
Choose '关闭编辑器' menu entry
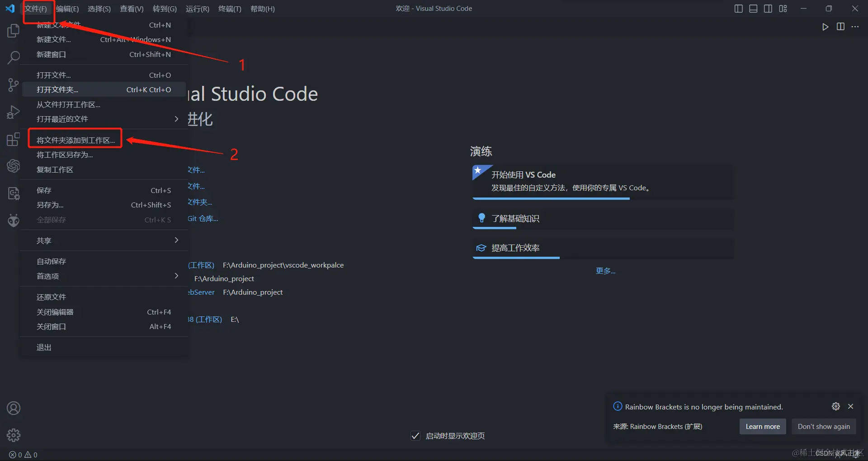[x=104, y=312]
